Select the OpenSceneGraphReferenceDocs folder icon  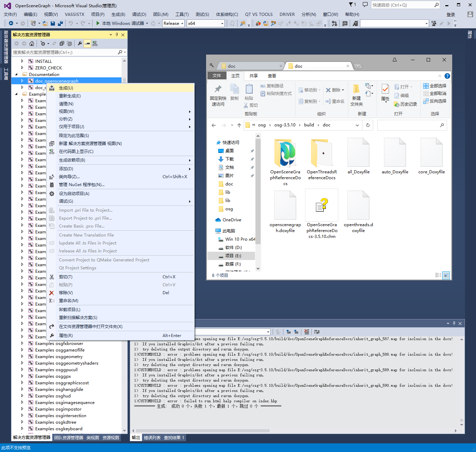coord(285,153)
